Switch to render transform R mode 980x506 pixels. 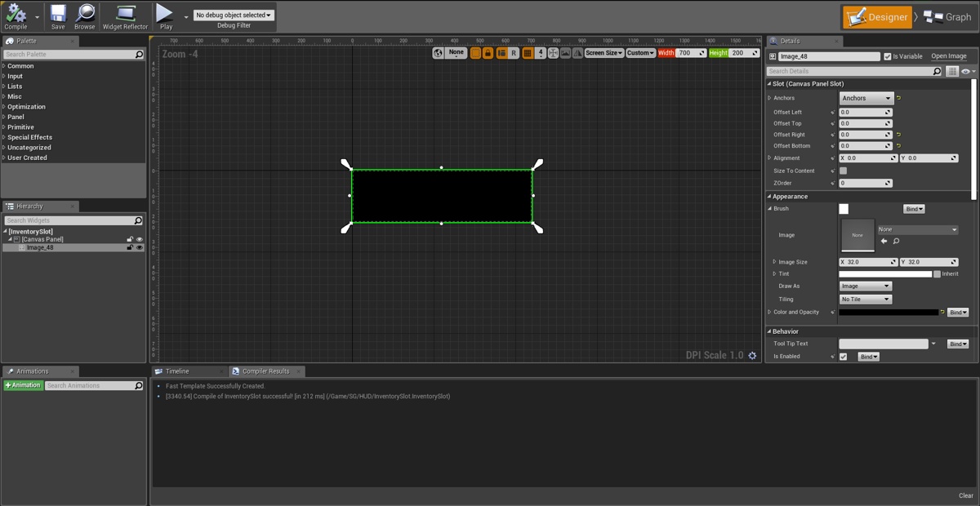[x=514, y=53]
